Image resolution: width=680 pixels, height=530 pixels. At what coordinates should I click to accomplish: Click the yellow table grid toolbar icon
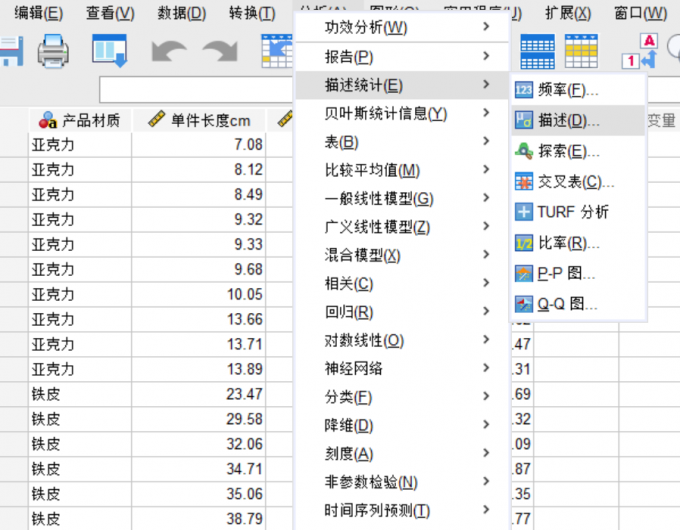pos(581,51)
